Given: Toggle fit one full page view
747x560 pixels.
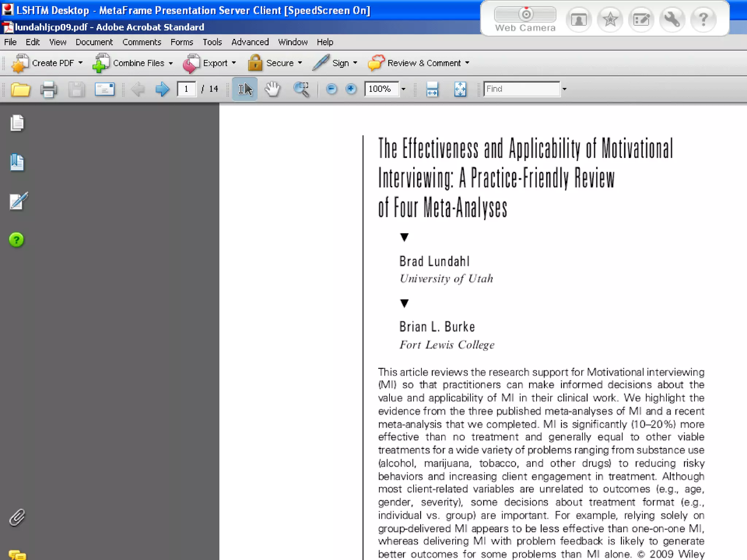Looking at the screenshot, I should pyautogui.click(x=460, y=89).
